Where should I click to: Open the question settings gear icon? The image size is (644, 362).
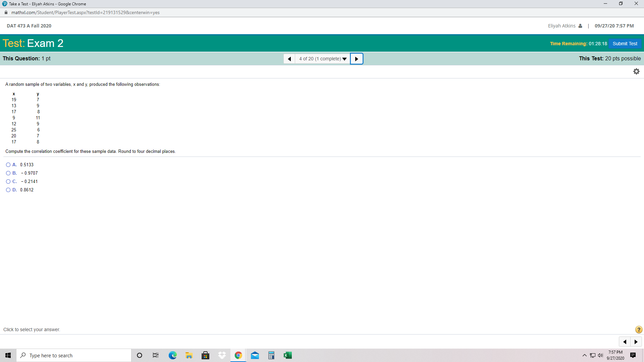[636, 71]
